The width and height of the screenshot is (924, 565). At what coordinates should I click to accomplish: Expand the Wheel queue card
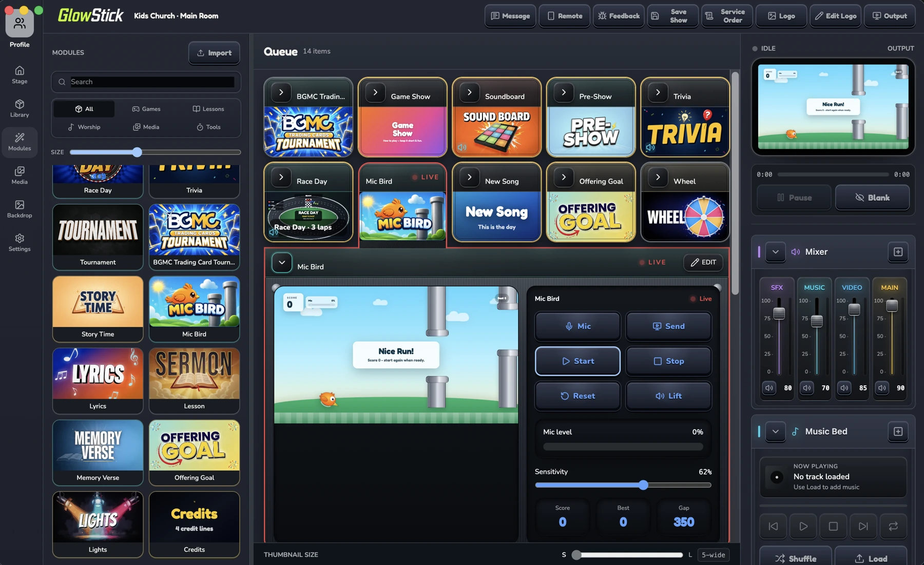coord(658,177)
